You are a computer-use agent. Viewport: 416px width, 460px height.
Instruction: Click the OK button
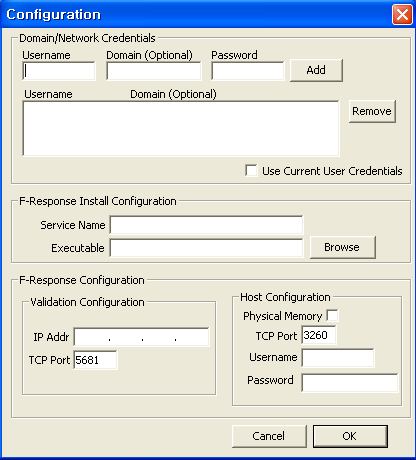[350, 436]
